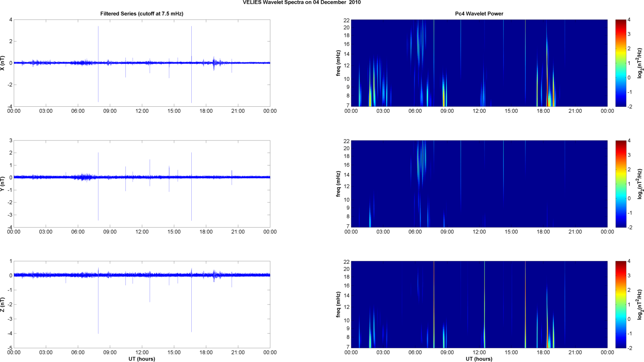Select the middle wavelet panel's colorbar
644x362 pixels.
point(621,184)
